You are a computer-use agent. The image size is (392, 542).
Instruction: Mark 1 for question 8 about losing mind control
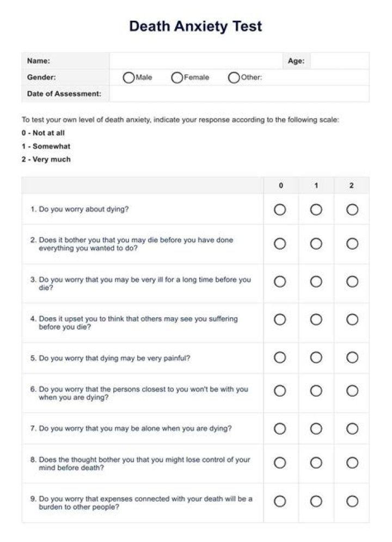[x=316, y=463]
